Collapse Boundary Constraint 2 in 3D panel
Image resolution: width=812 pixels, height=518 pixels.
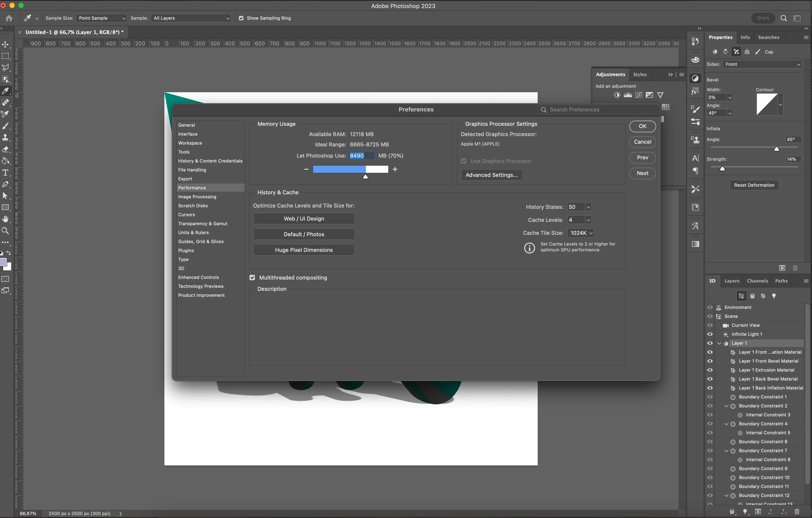[x=726, y=406]
